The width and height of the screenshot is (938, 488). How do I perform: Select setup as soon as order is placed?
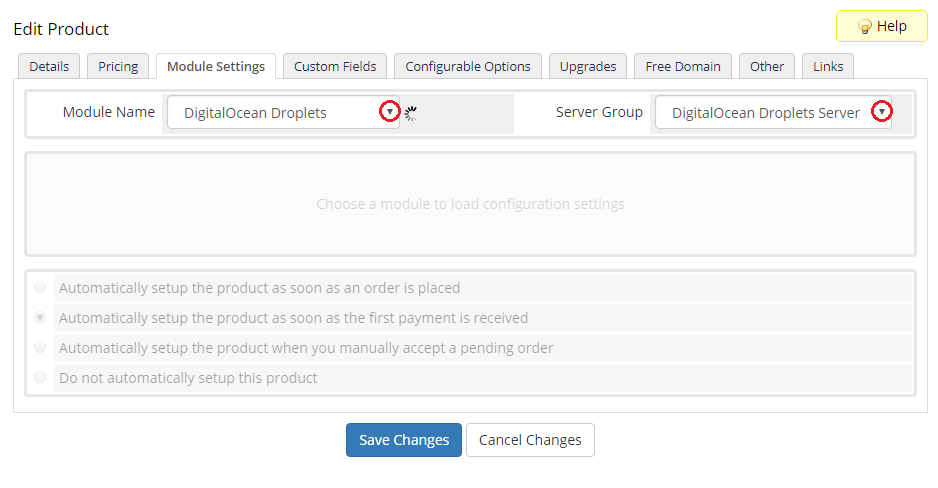pyautogui.click(x=40, y=288)
